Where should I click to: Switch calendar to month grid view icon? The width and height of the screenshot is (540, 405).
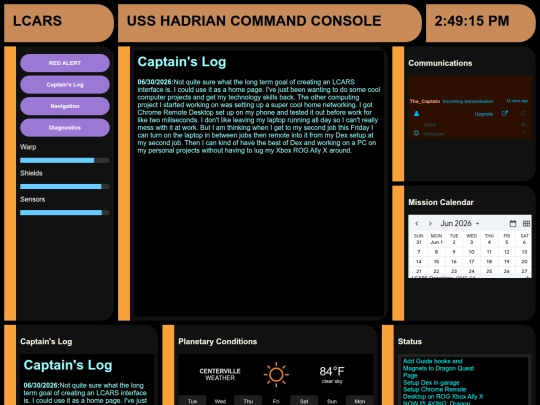526,224
